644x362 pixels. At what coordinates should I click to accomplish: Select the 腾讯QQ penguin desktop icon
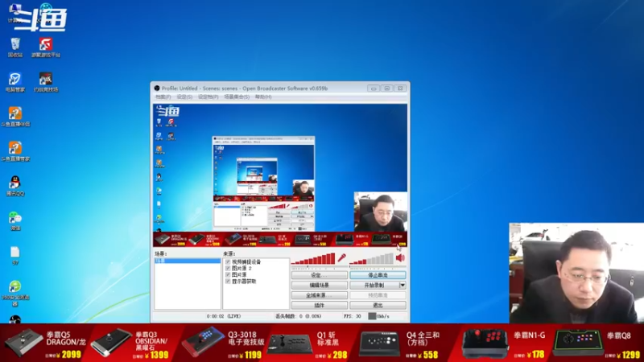pos(15,186)
